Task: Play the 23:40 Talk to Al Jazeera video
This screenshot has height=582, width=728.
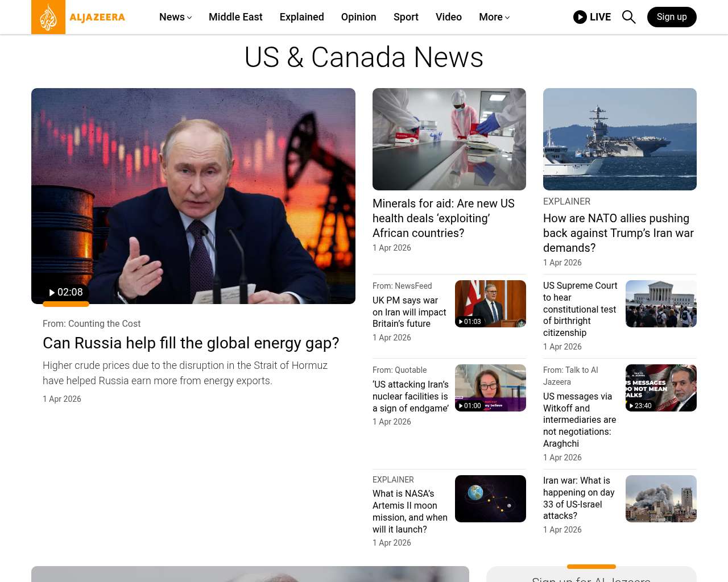Action: (640, 406)
